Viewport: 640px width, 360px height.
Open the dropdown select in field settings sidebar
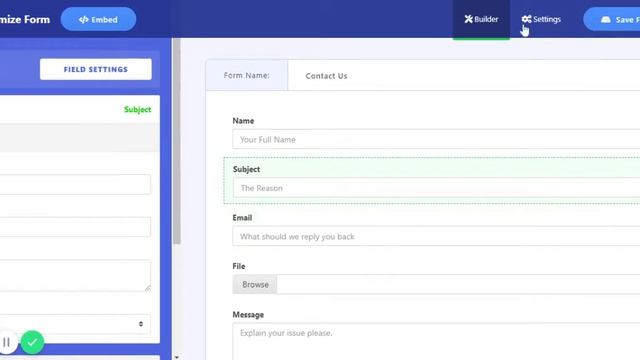(75, 324)
